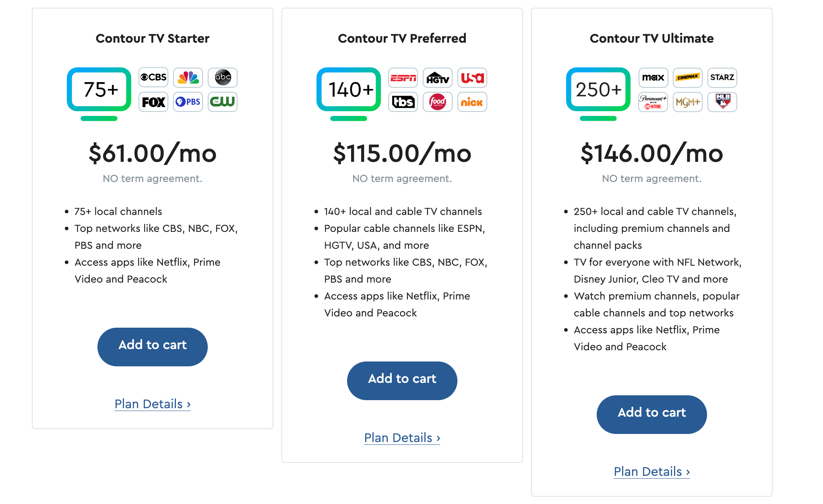Click the STARZ channel logo icon

click(x=722, y=77)
